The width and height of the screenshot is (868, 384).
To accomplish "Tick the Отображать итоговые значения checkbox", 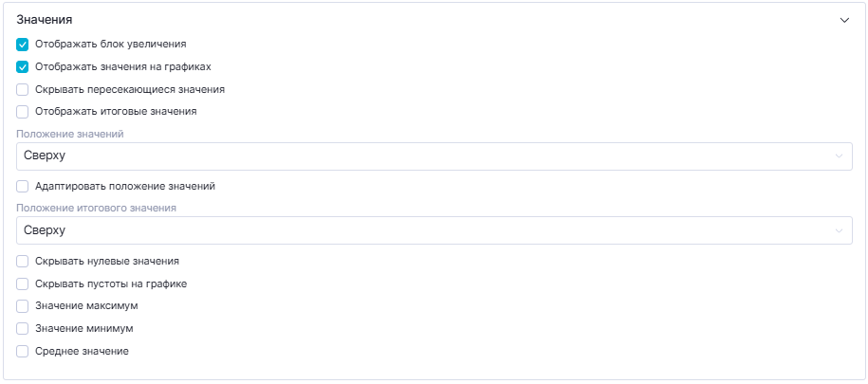I will point(23,112).
